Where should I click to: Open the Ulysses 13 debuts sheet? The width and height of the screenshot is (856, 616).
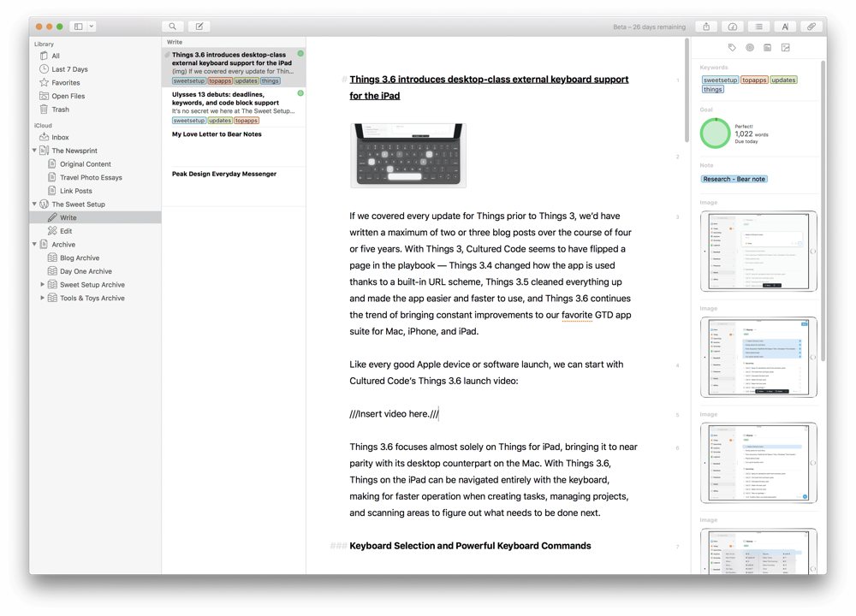[x=234, y=107]
